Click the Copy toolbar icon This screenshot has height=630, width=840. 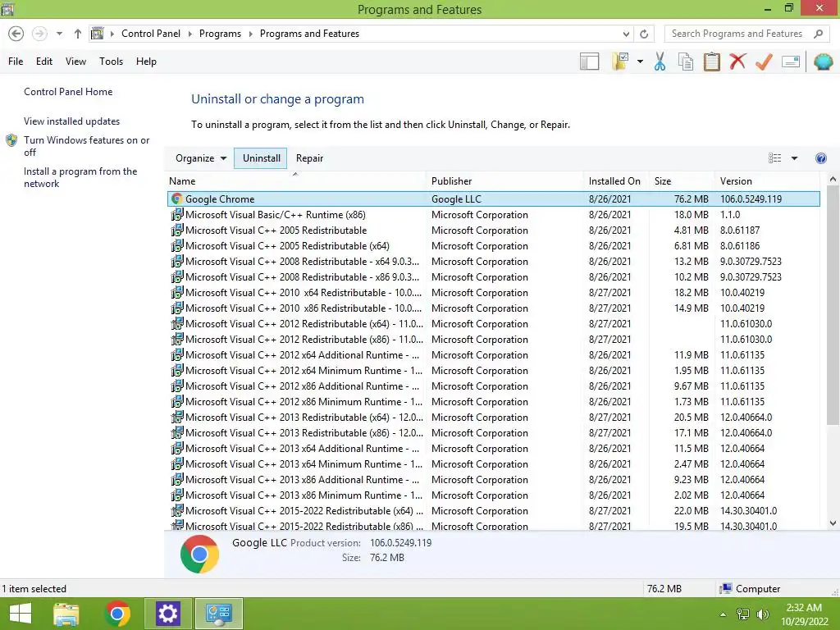point(686,62)
